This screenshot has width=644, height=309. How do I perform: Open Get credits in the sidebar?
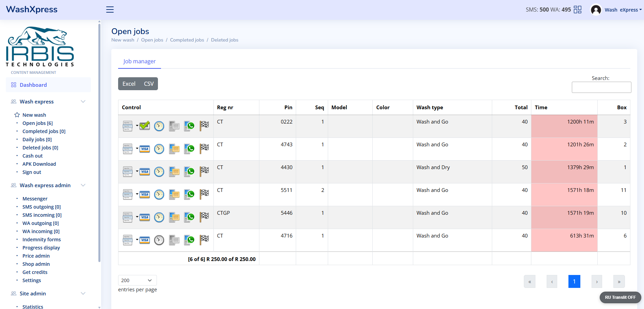(35, 272)
